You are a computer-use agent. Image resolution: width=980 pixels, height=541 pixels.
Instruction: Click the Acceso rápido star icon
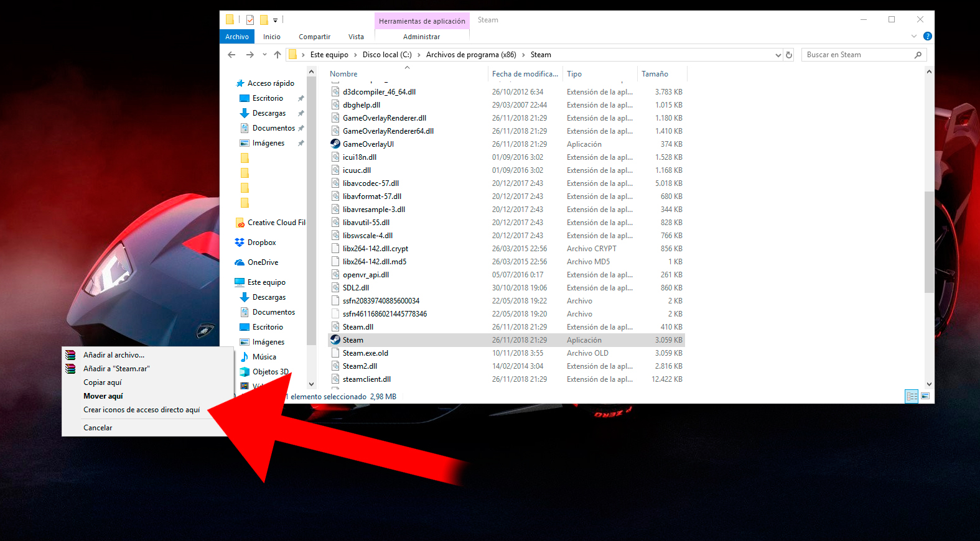click(240, 83)
